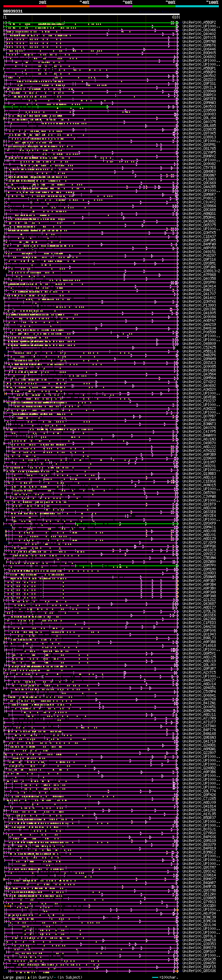Select hit label UniRef100_Q9LJ64
Screen dimensions: 222x980
(199, 118)
